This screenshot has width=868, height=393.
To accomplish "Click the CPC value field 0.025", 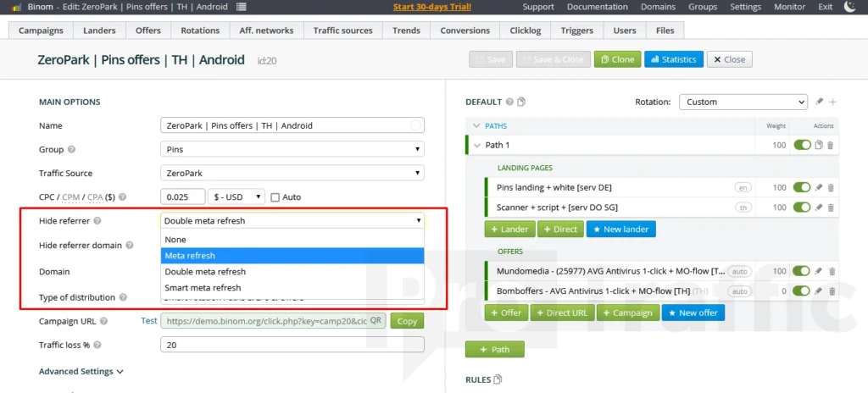I will 182,197.
